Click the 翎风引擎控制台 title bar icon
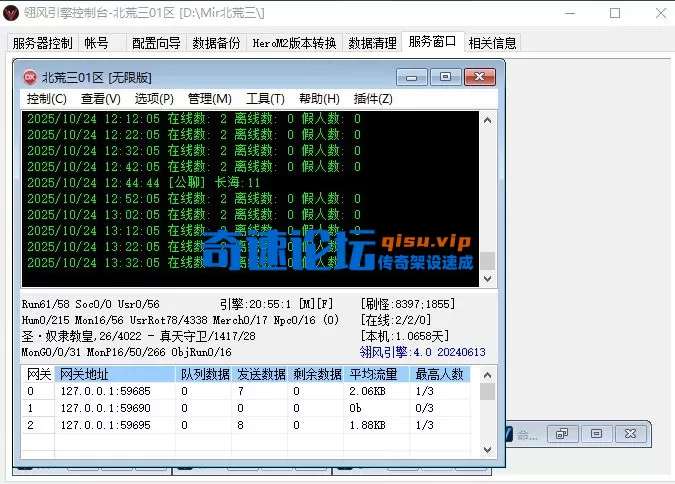The height and width of the screenshot is (484, 675). pos(11,13)
